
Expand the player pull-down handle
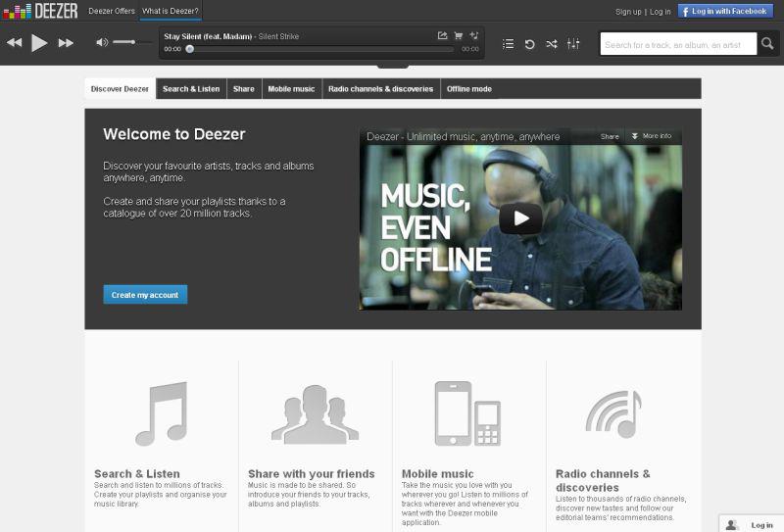click(x=392, y=65)
